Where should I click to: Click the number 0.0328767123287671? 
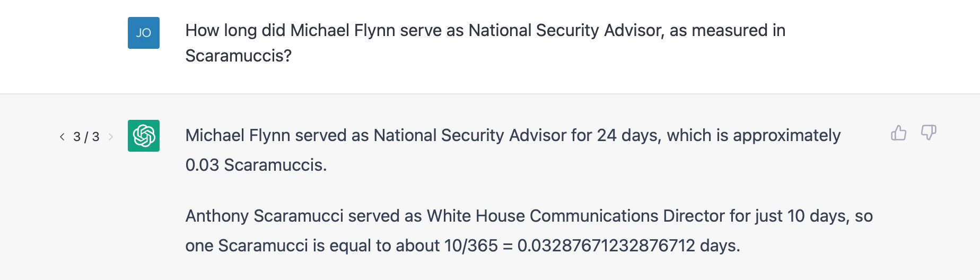tap(606, 246)
